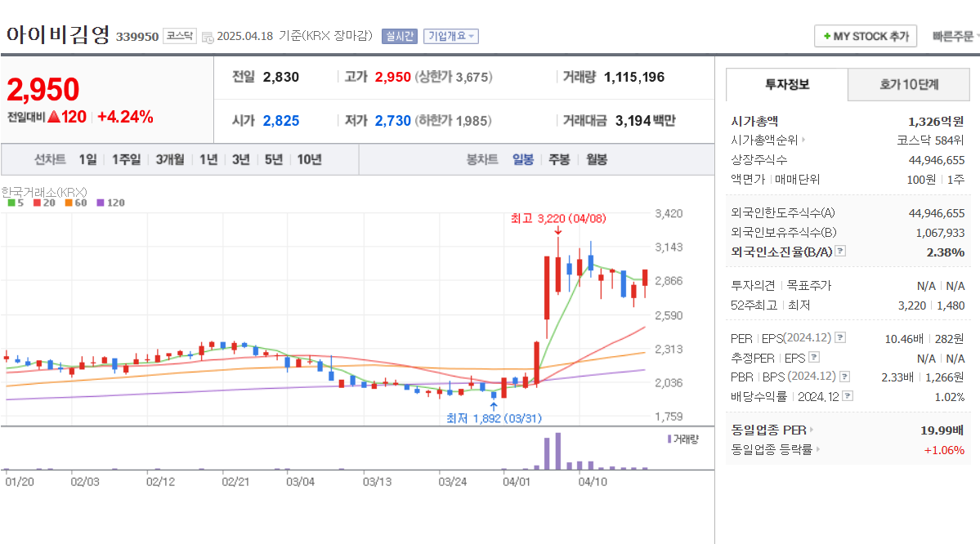Click the red 20-day moving average swatch
The image size is (980, 544).
(x=37, y=203)
